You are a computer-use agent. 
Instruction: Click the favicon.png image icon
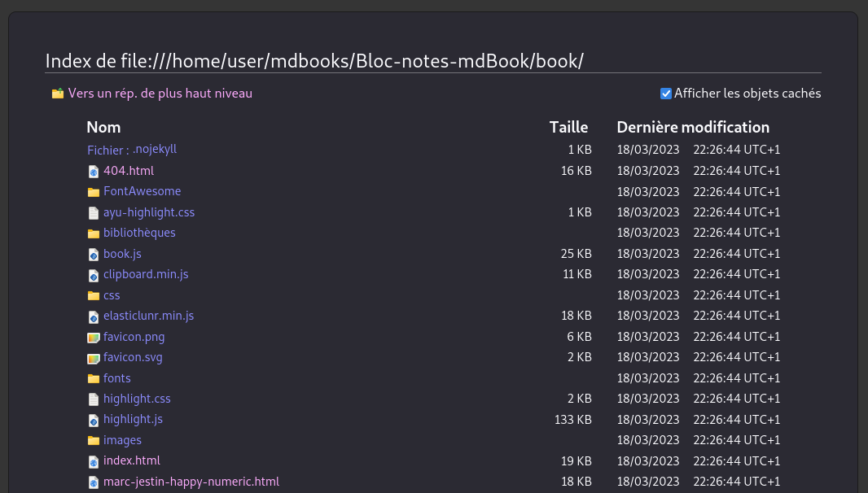pos(94,338)
